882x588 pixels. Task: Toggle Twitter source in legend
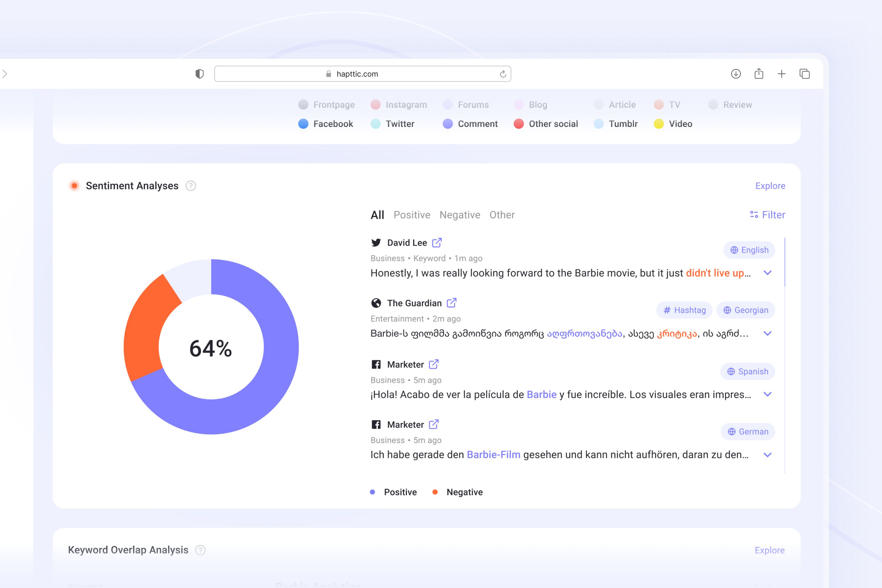(x=392, y=124)
